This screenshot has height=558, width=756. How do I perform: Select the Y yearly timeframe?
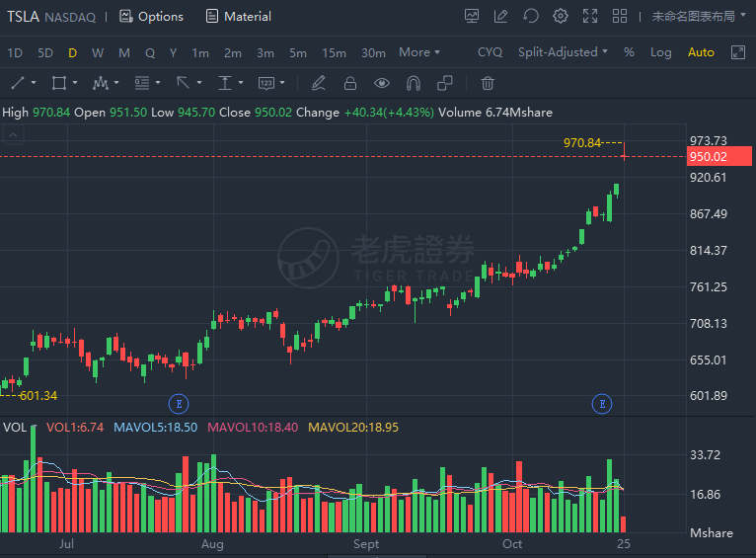(x=173, y=52)
